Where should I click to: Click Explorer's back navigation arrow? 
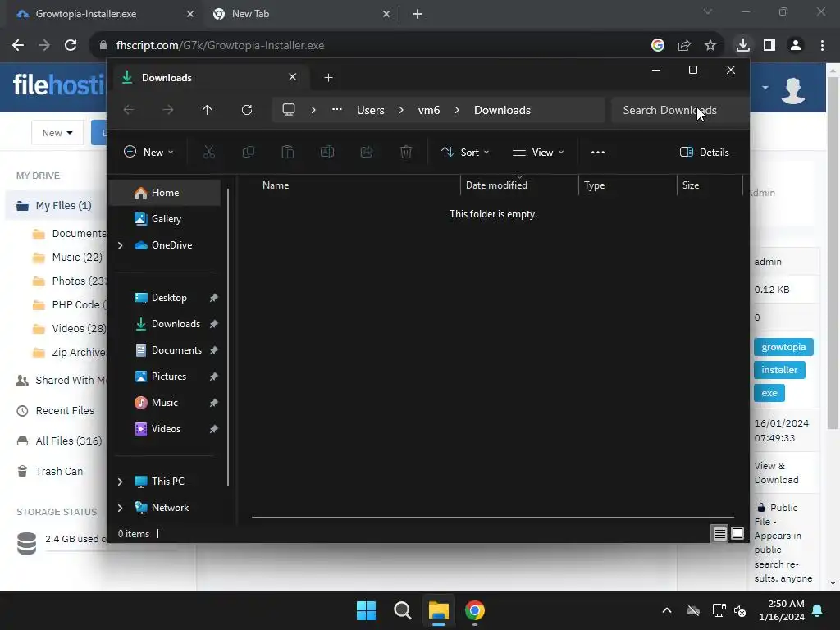tap(129, 110)
